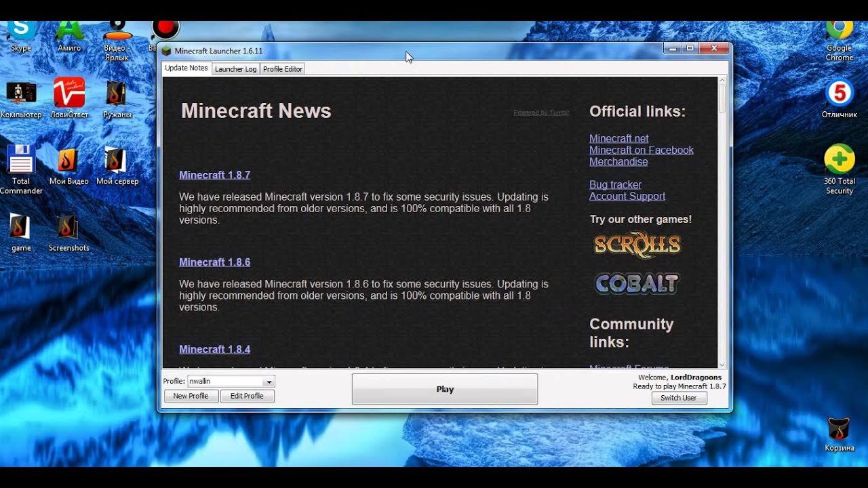Click the Minecraft News heading
The width and height of the screenshot is (868, 488).
tap(256, 111)
